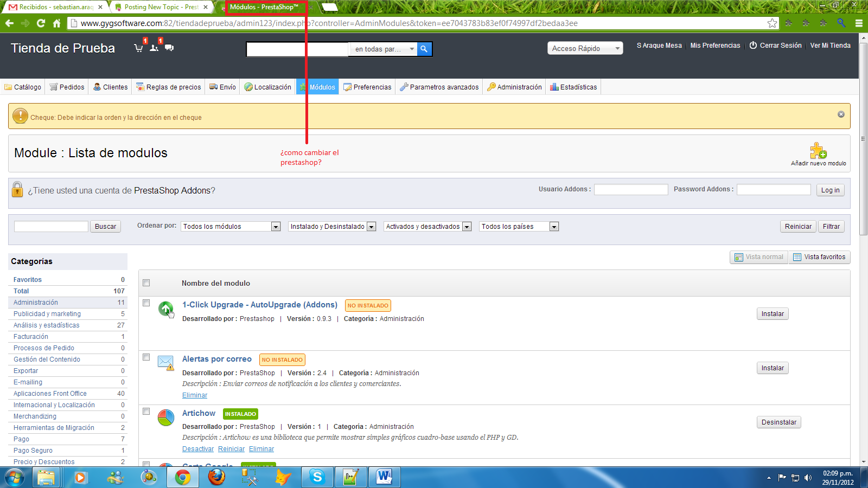
Task: Click the blue search magnifier button in header
Action: pos(424,49)
